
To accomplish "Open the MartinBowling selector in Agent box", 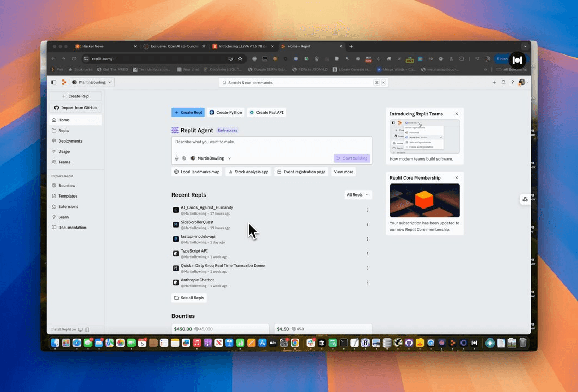I will click(211, 158).
